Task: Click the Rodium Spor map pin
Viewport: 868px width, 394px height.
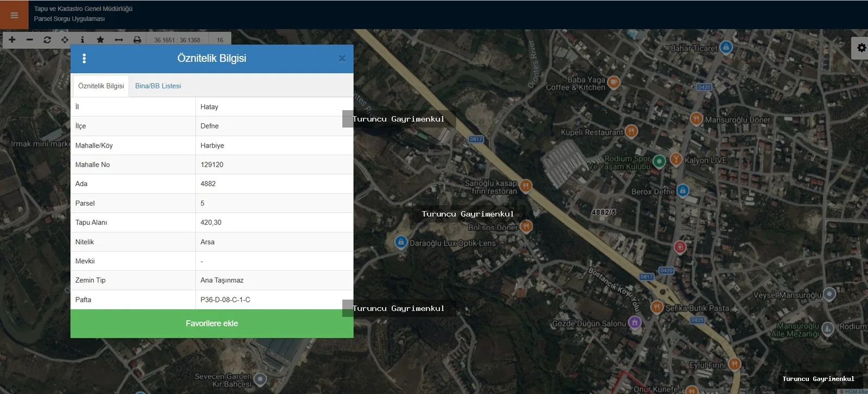Action: tap(659, 161)
